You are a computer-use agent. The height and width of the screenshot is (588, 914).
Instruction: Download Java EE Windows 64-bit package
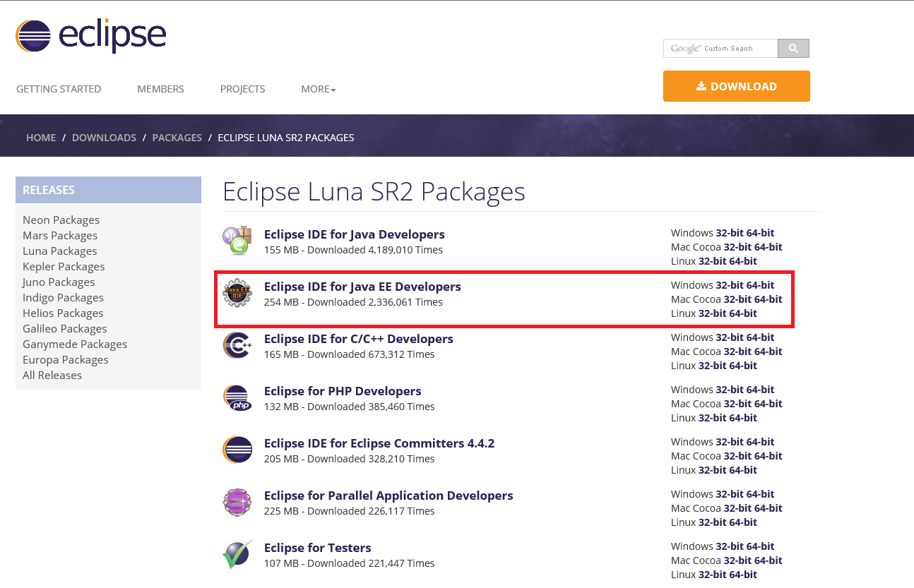(760, 285)
